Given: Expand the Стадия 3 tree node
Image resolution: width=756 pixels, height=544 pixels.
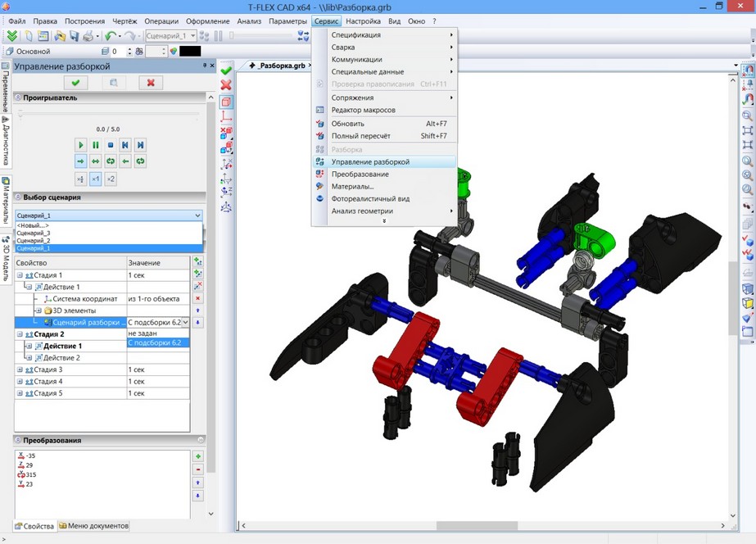Looking at the screenshot, I should 20,369.
